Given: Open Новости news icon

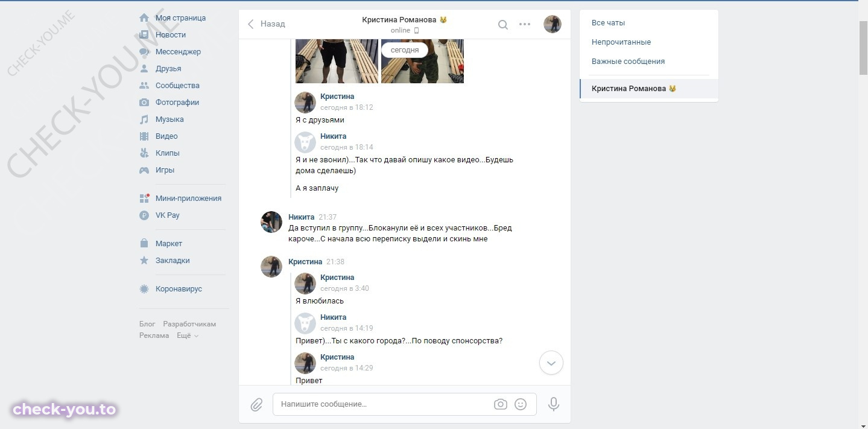Looking at the screenshot, I should [144, 35].
